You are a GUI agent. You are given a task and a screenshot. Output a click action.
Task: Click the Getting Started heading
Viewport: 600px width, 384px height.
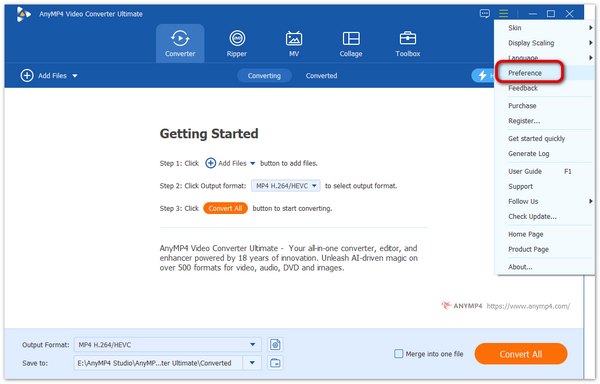[209, 133]
